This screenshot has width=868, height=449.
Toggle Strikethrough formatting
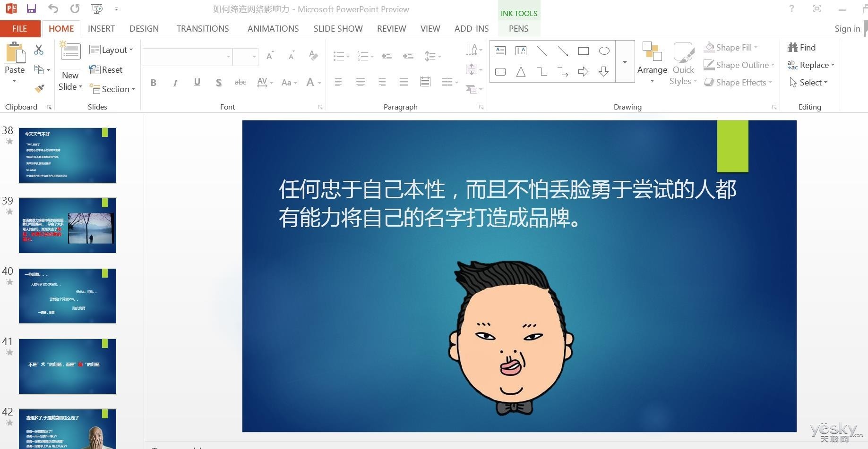(241, 83)
